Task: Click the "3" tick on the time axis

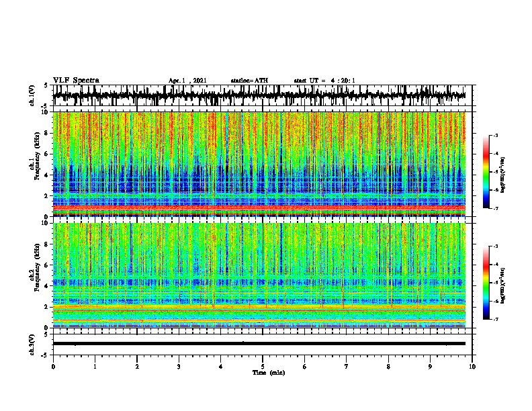Action: [179, 367]
